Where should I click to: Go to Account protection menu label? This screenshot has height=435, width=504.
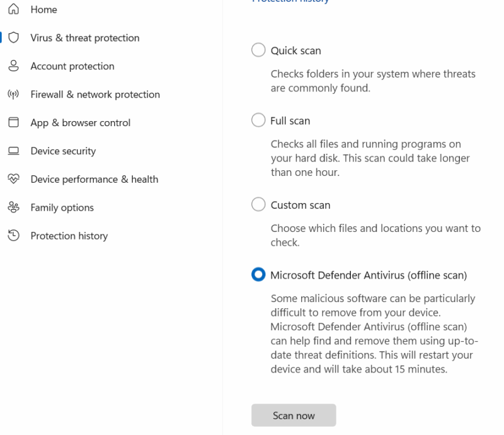(x=72, y=66)
